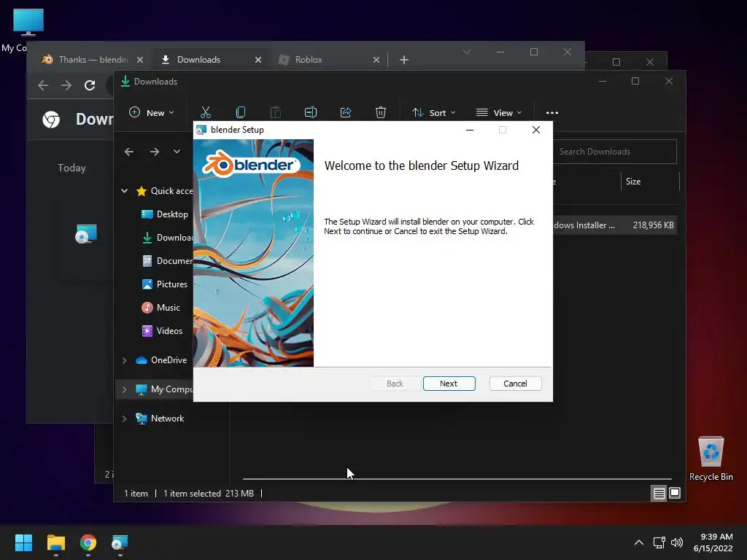Open Chrome tab search chevron
Image resolution: width=747 pixels, height=560 pixels.
click(467, 52)
